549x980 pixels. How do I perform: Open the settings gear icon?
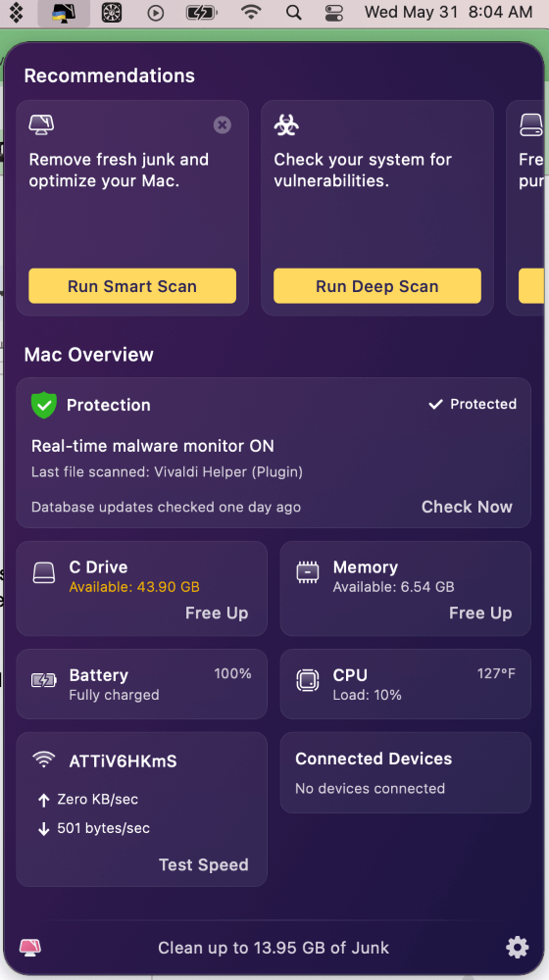click(x=517, y=948)
